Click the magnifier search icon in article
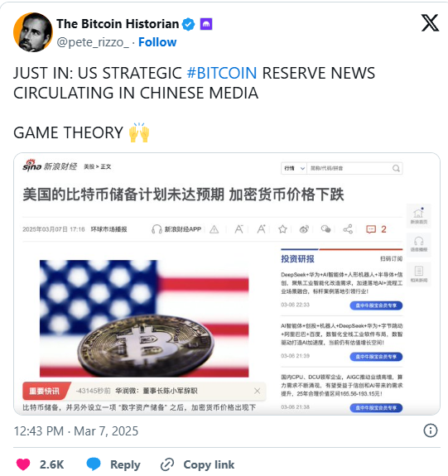The height and width of the screenshot is (476, 448). (396, 168)
